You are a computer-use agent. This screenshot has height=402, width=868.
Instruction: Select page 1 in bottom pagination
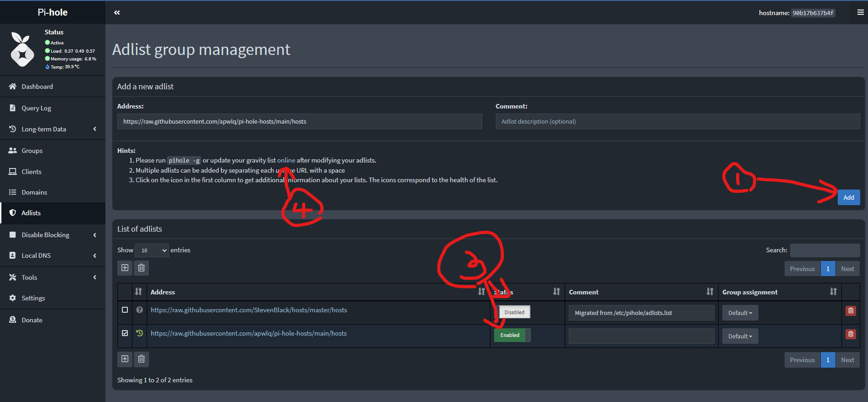[x=828, y=360]
